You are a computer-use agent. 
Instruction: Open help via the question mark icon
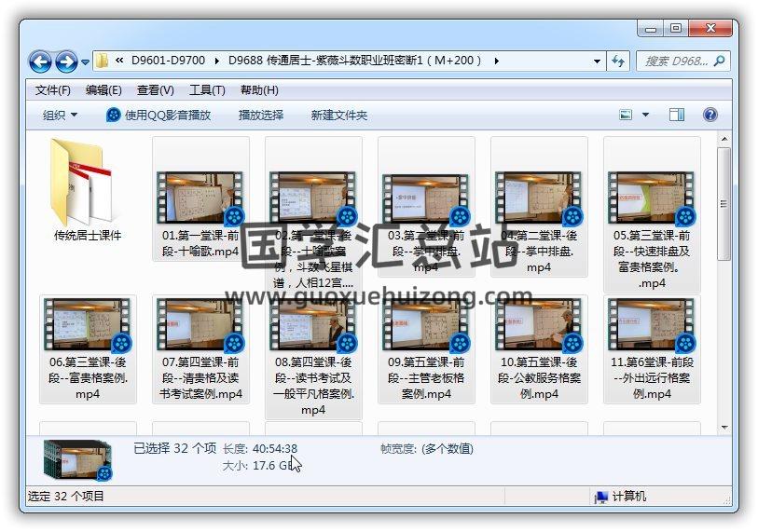[x=710, y=115]
